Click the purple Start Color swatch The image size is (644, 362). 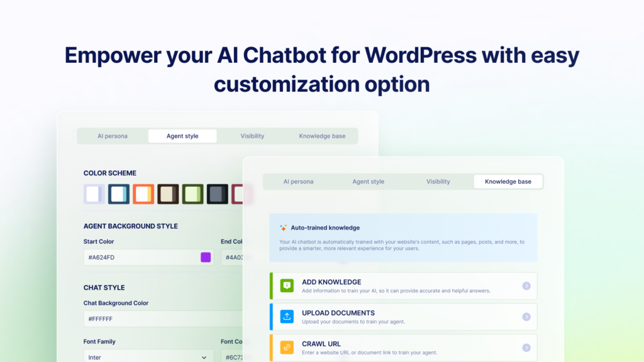point(206,257)
